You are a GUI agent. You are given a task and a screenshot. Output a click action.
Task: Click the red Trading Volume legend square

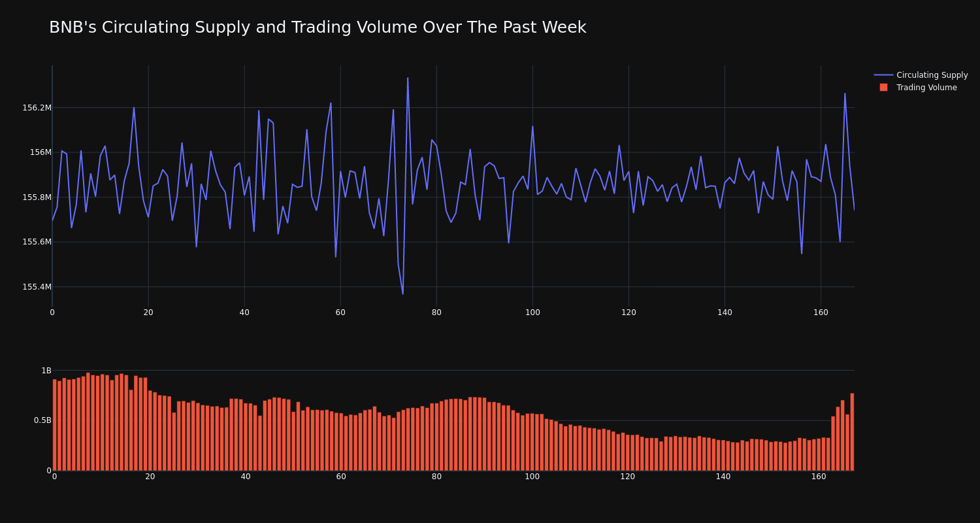(883, 88)
